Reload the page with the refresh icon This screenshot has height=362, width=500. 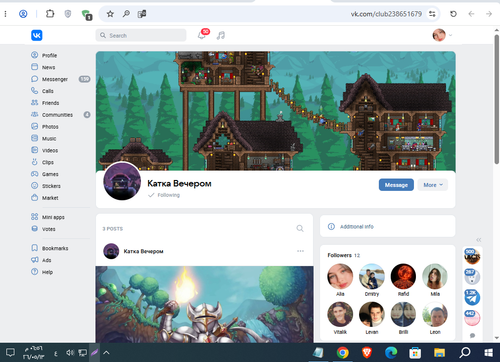click(453, 14)
